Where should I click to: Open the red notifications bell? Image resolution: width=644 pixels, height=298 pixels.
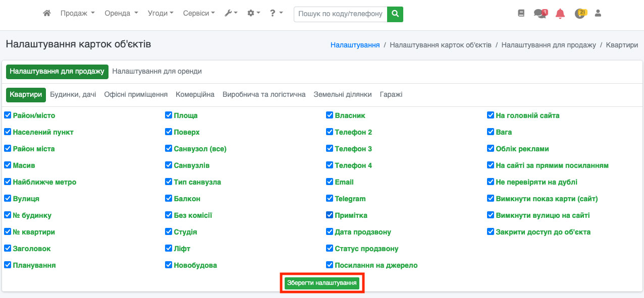pyautogui.click(x=560, y=14)
